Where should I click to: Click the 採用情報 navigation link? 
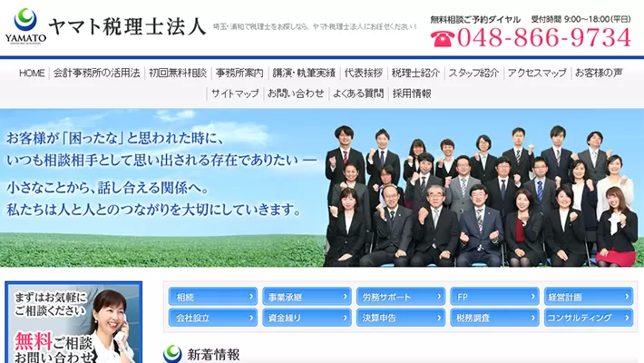point(412,93)
